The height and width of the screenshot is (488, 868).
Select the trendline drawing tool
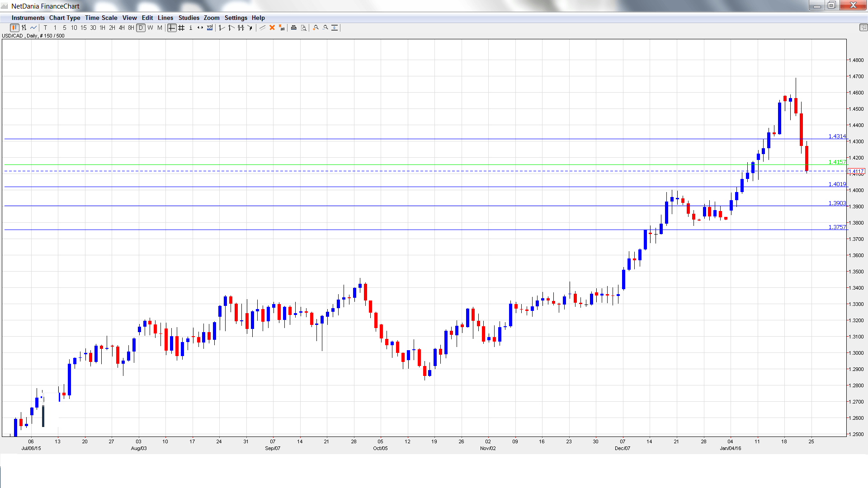pos(263,28)
